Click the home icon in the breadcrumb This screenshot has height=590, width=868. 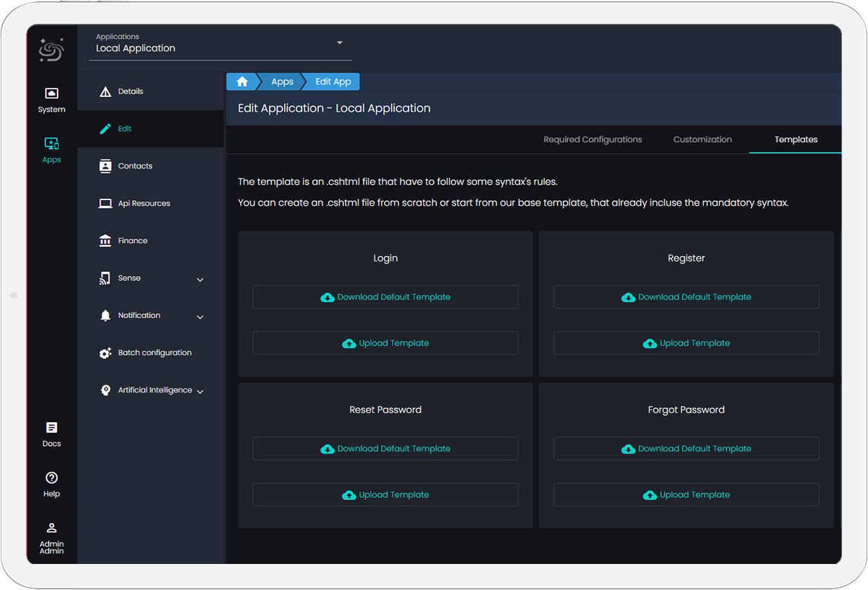point(242,81)
